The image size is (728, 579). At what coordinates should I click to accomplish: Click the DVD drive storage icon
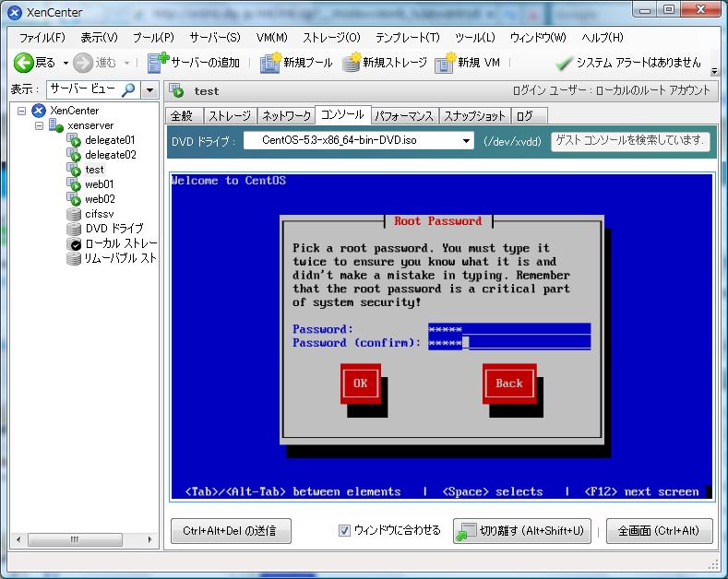(x=74, y=229)
